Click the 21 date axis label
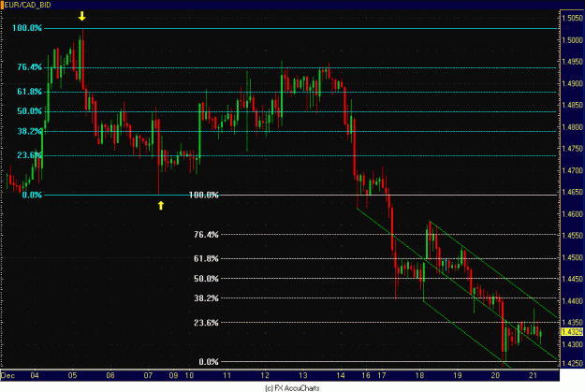The width and height of the screenshot is (585, 392). [534, 375]
